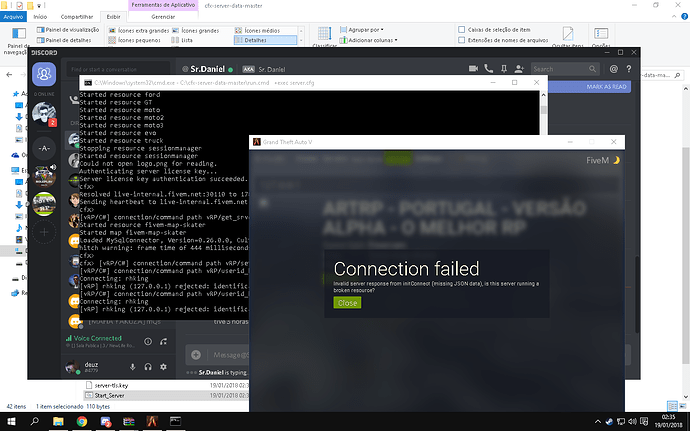Collapse the File Explorer ribbon chevron
Viewport: 690px width, 431px height.
[674, 17]
